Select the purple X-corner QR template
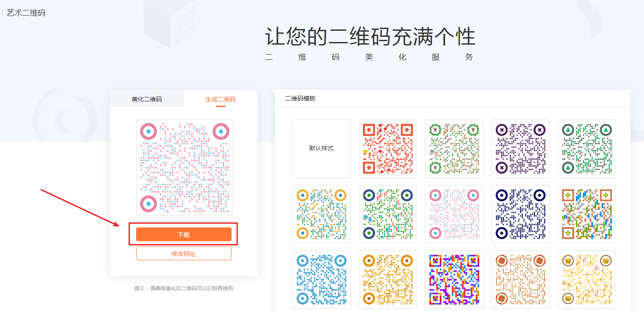Image resolution: width=644 pixels, height=311 pixels. point(520,149)
